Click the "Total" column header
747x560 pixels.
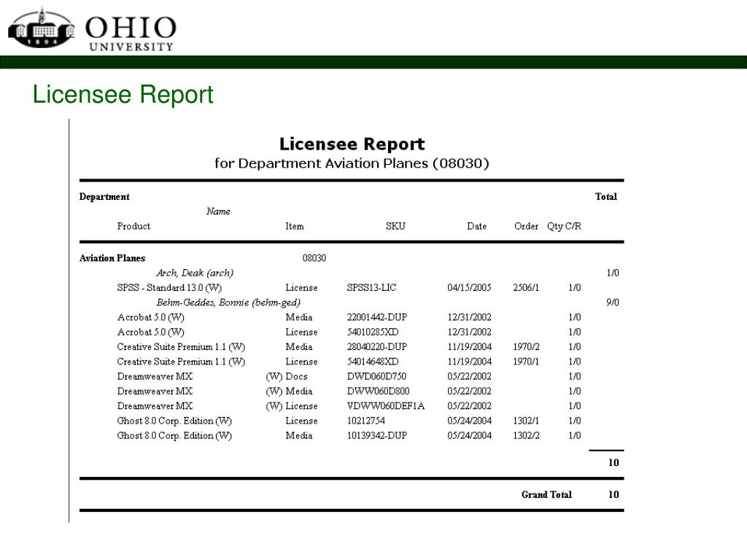606,196
